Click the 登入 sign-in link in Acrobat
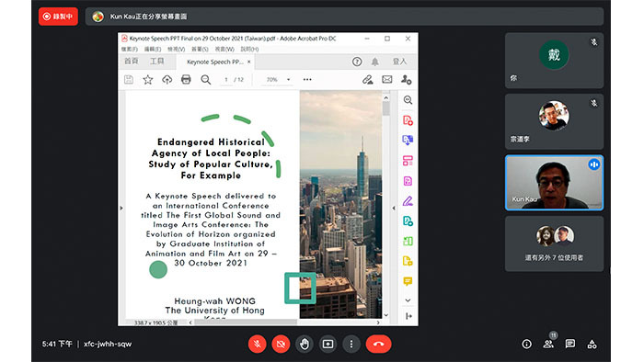644x362 pixels. tap(399, 62)
